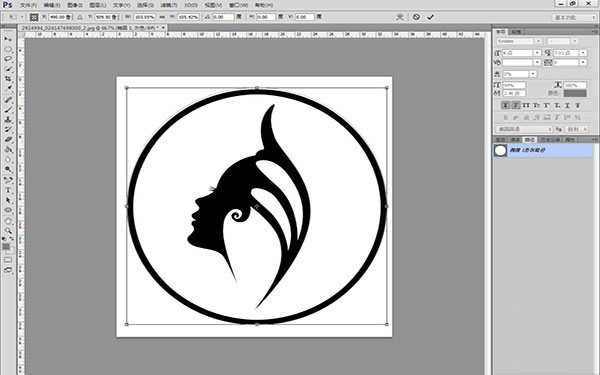Toggle underline style in the Character panel
The width and height of the screenshot is (600, 375).
[x=567, y=105]
